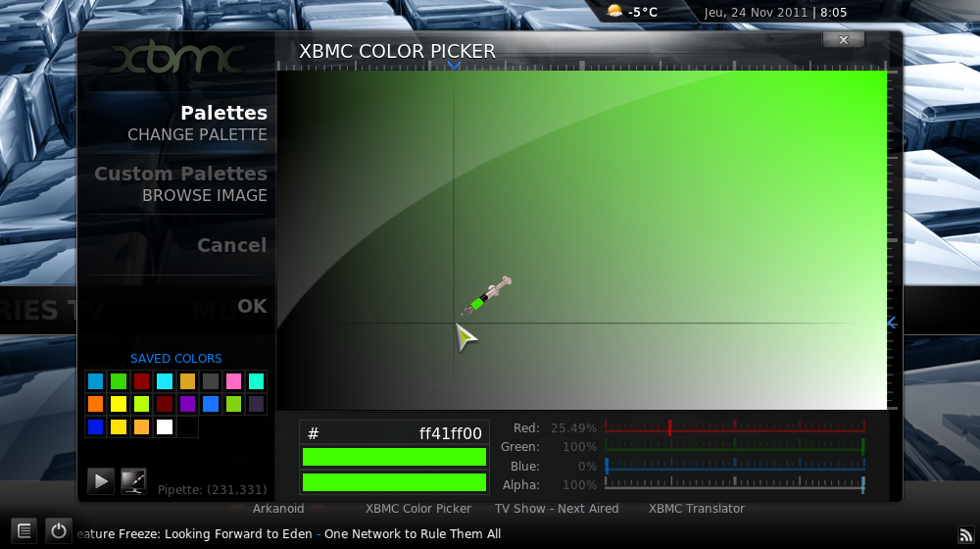The image size is (980, 549).
Task: Click the Red 25.49% value
Action: [x=573, y=428]
